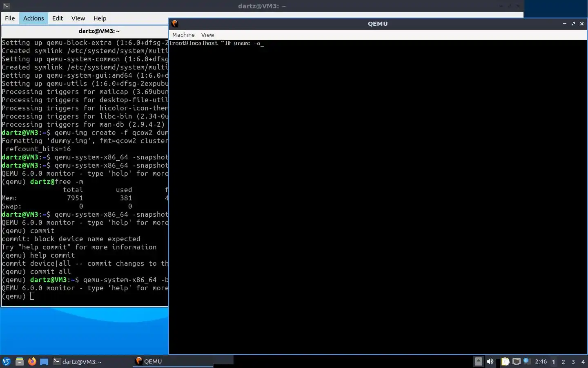Open the terminal Help menu
The width and height of the screenshot is (588, 368).
tap(100, 18)
